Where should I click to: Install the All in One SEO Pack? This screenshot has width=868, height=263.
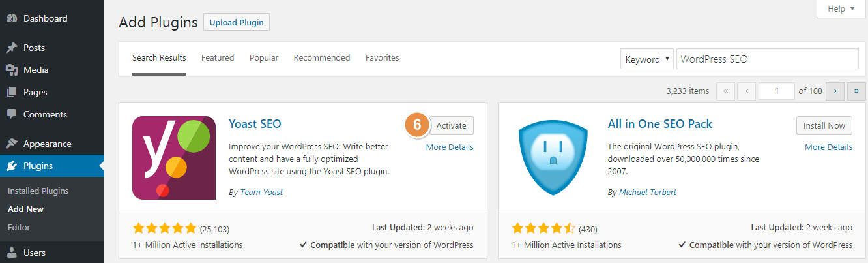pyautogui.click(x=824, y=125)
